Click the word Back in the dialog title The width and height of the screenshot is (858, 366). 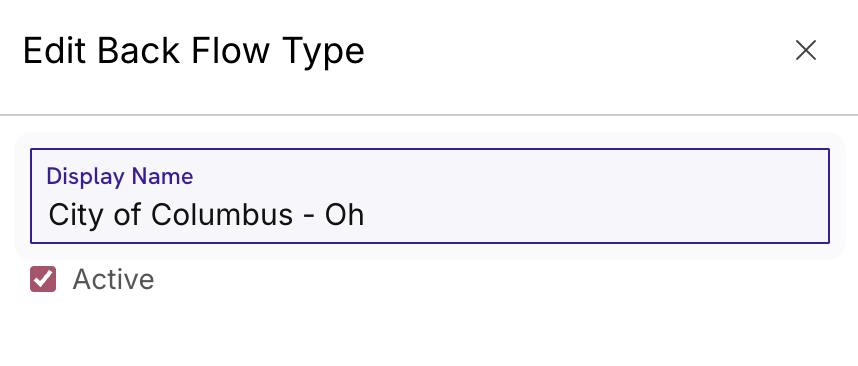(x=138, y=51)
